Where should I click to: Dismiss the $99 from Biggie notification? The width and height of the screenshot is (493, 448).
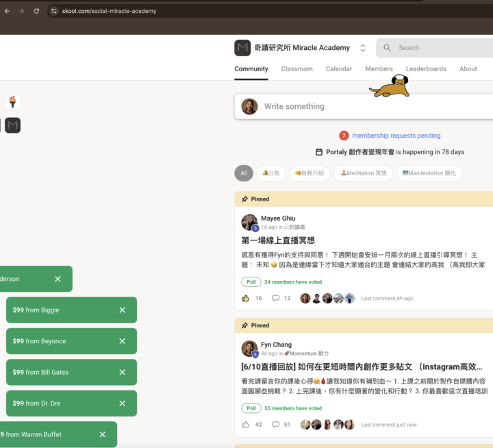click(122, 310)
